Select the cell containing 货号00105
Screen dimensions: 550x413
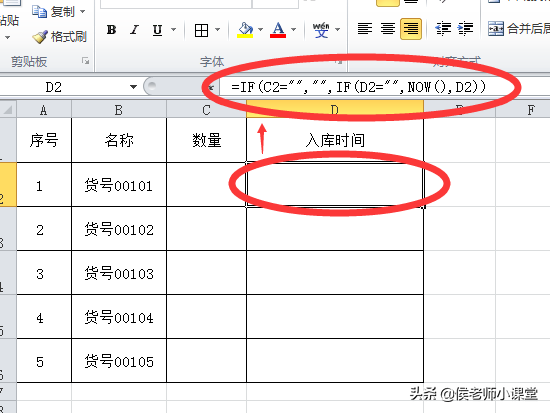(x=119, y=361)
